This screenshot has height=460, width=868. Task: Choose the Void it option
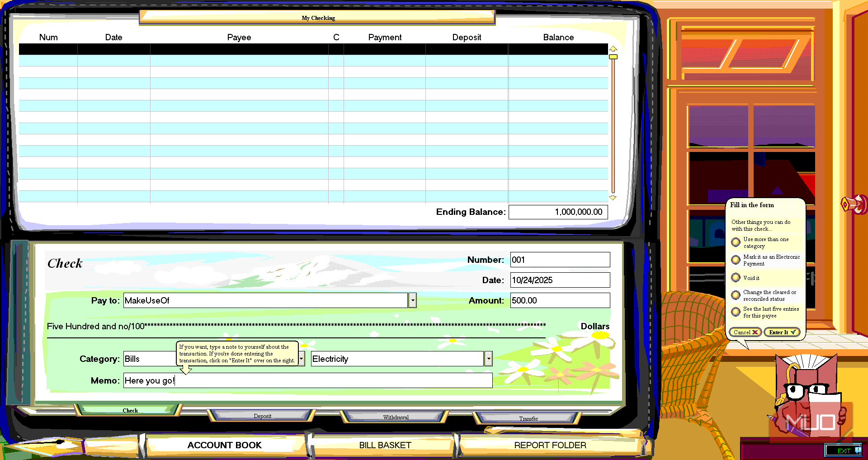coord(736,278)
